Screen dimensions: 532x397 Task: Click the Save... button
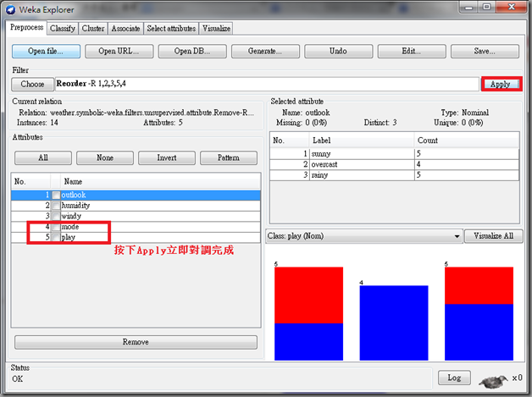485,51
